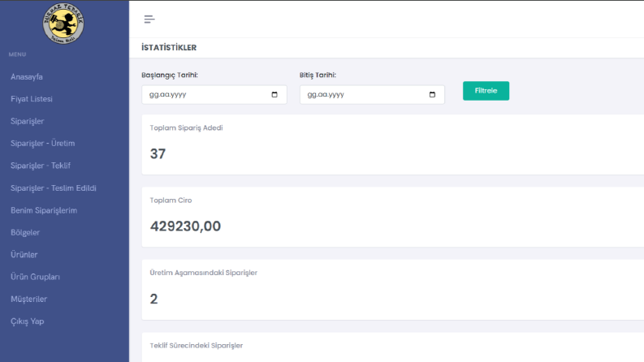Log out via Çıkış Yap

pyautogui.click(x=27, y=321)
